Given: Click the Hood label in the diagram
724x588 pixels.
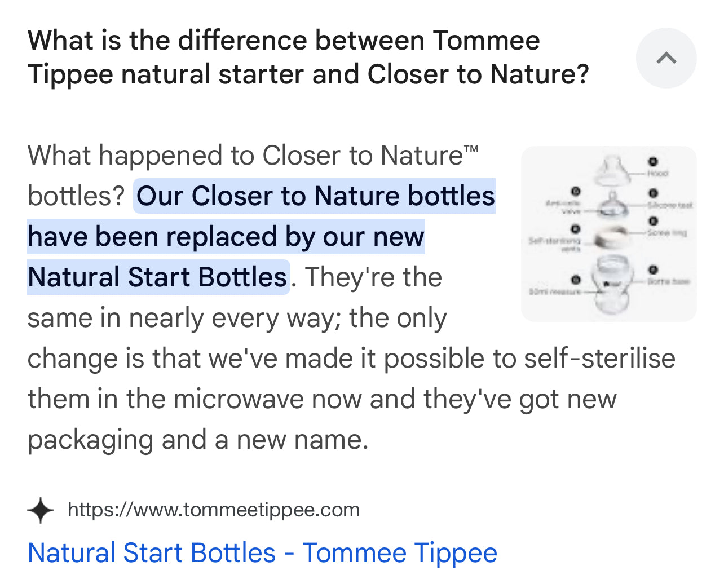Looking at the screenshot, I should [657, 173].
